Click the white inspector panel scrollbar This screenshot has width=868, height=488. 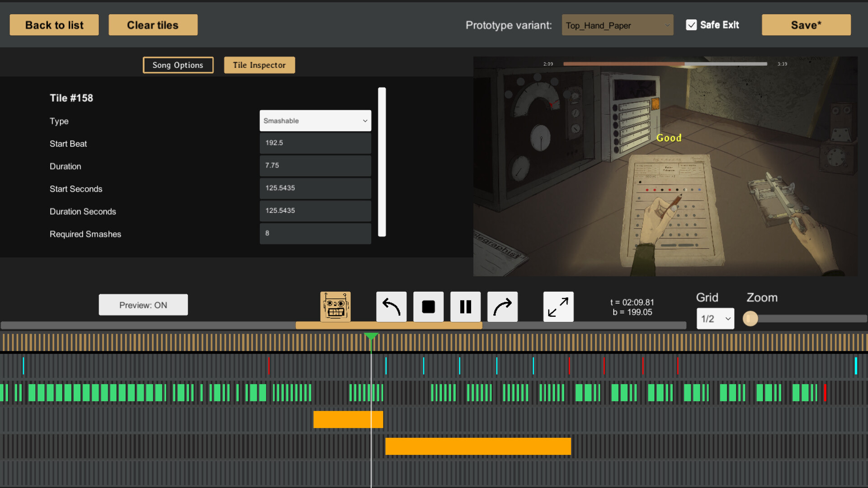tap(382, 162)
